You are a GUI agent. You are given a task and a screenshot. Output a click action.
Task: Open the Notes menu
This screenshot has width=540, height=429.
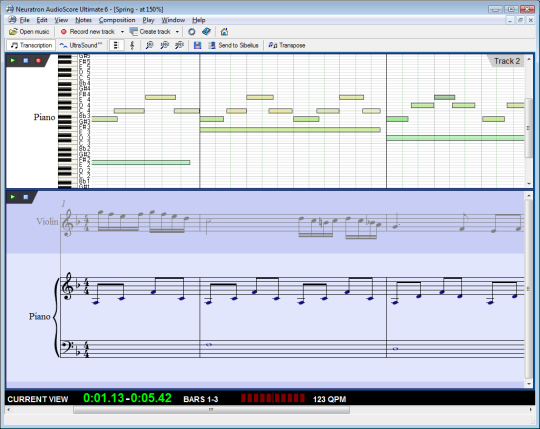[83, 20]
